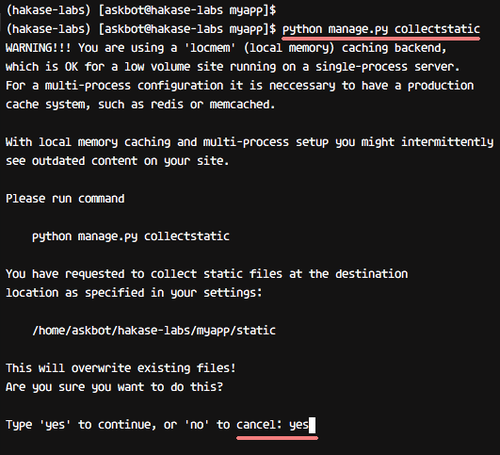Click the line 'With local memory caching and multi-process setup'

click(x=250, y=142)
